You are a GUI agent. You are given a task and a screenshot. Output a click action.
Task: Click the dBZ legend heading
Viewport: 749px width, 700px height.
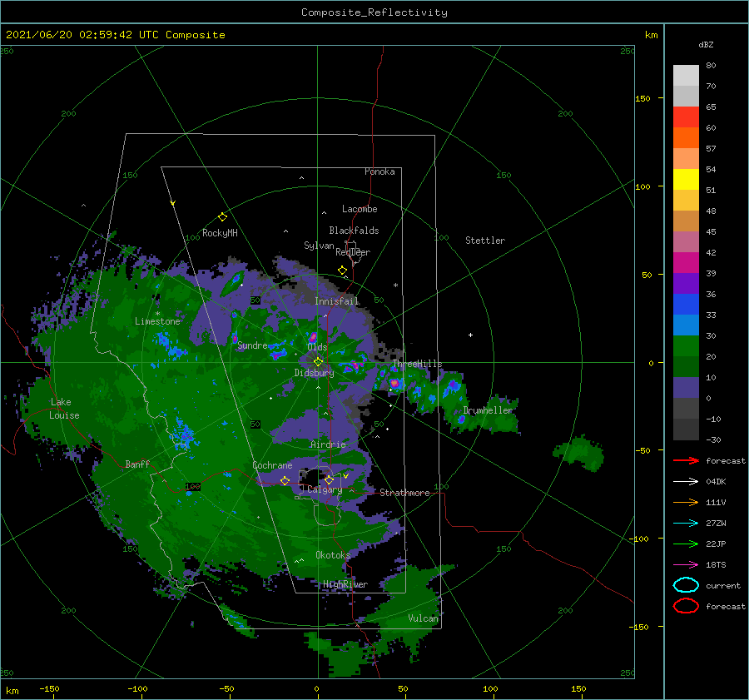tap(706, 44)
